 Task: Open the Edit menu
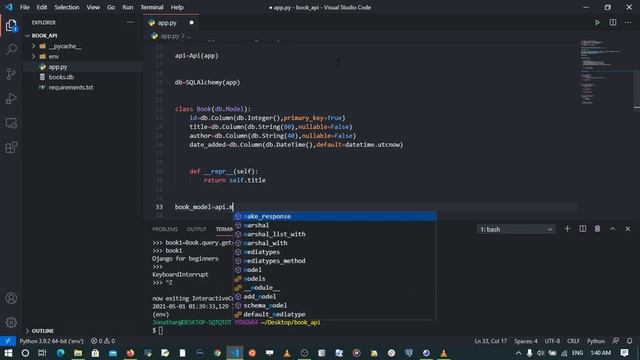point(42,7)
